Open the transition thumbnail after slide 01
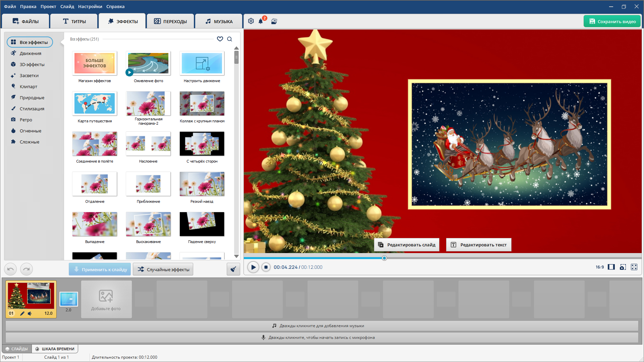The image size is (644, 362). tap(69, 299)
